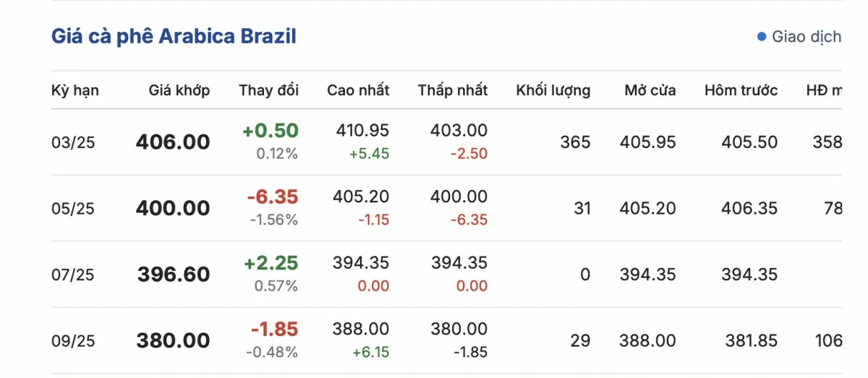Open the Giá cà phê Arabica Brazil heading

coord(174,37)
